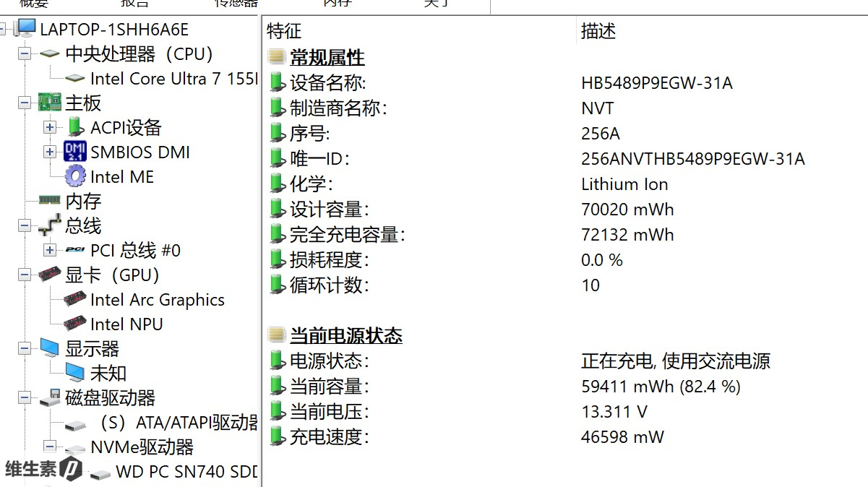Click the WD PC SN740 drive icon
Screen dimensions: 868x487
coord(100,473)
